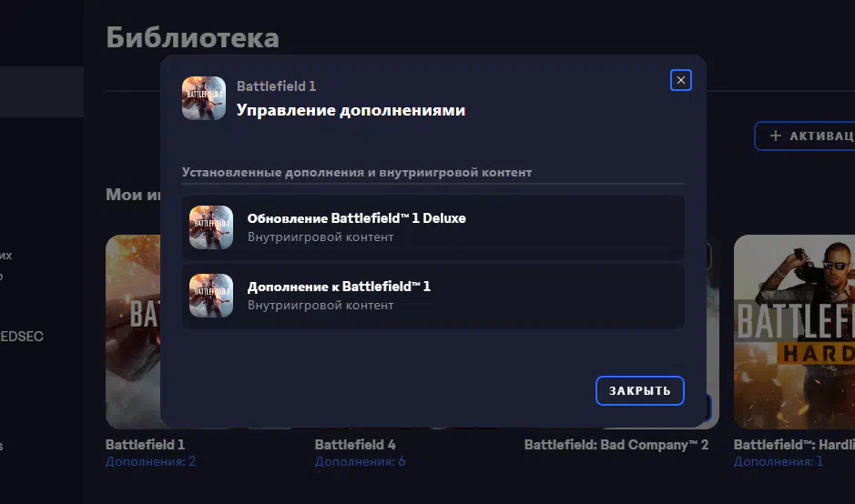Screen dimensions: 855x504
Task: Click the Дополнение к Battlefield 1 thumbnail icon
Action: pos(211,296)
